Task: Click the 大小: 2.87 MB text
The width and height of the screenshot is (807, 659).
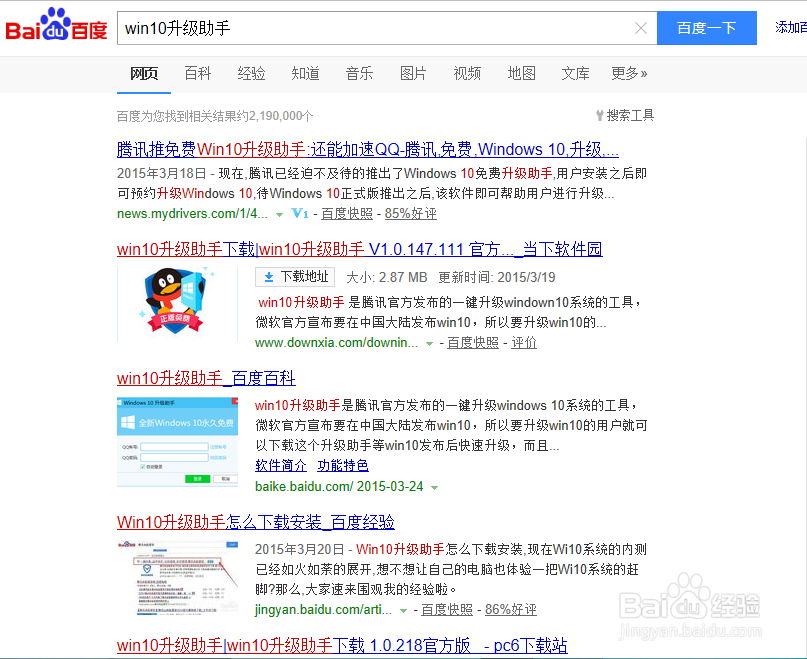Action: click(x=387, y=278)
